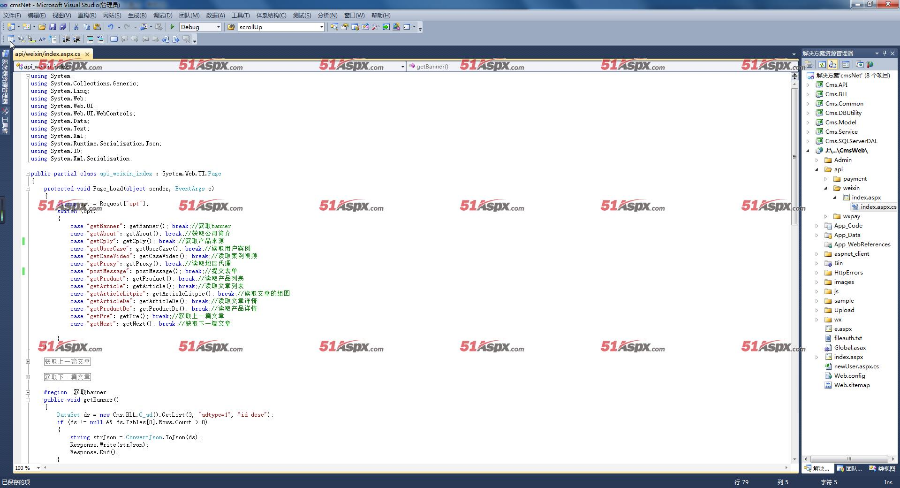This screenshot has width=900, height=488.
Task: Click the Find in Files icon left of the search box
Action: (x=231, y=27)
